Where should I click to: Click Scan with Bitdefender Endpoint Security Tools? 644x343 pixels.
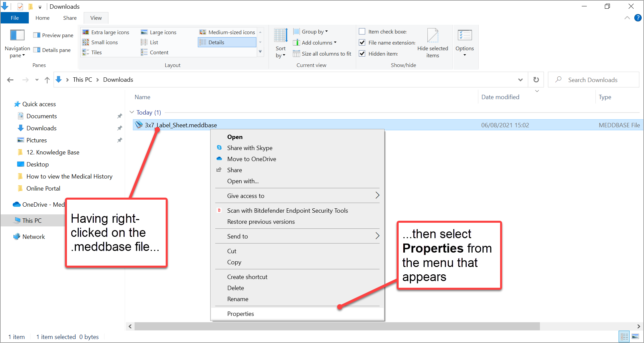(x=288, y=211)
